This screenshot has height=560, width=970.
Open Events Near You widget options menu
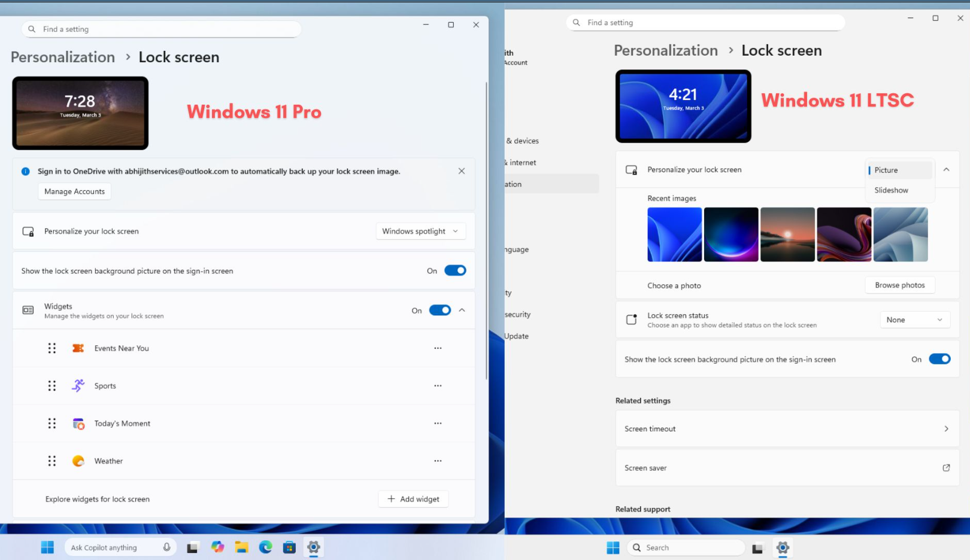(438, 348)
